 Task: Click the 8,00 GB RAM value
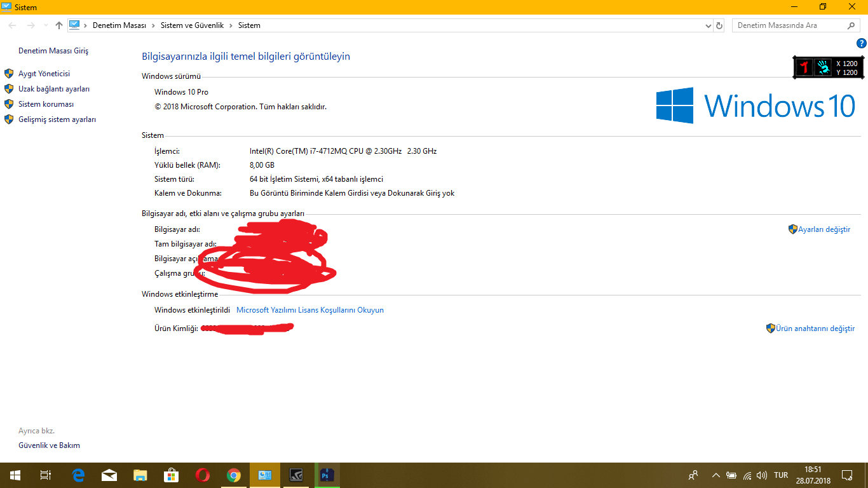tap(262, 165)
